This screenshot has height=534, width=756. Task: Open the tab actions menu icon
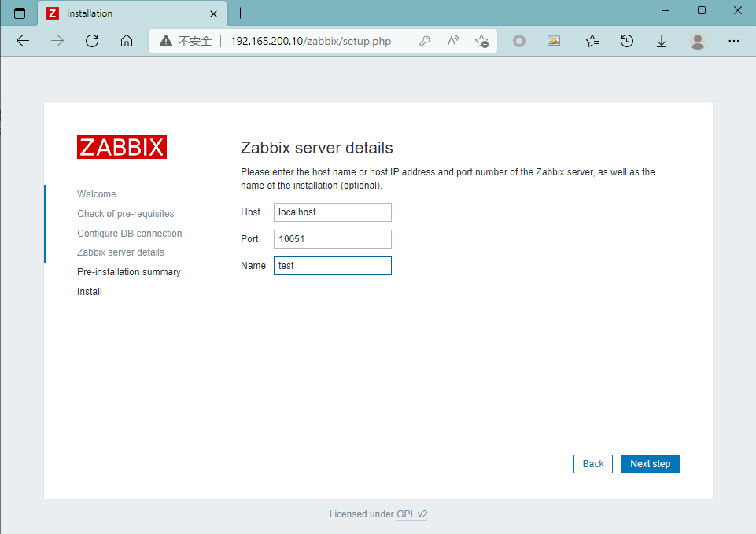(20, 13)
